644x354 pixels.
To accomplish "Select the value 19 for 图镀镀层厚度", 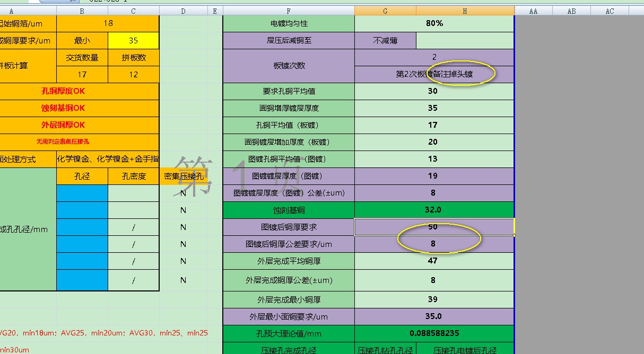I will click(x=434, y=176).
